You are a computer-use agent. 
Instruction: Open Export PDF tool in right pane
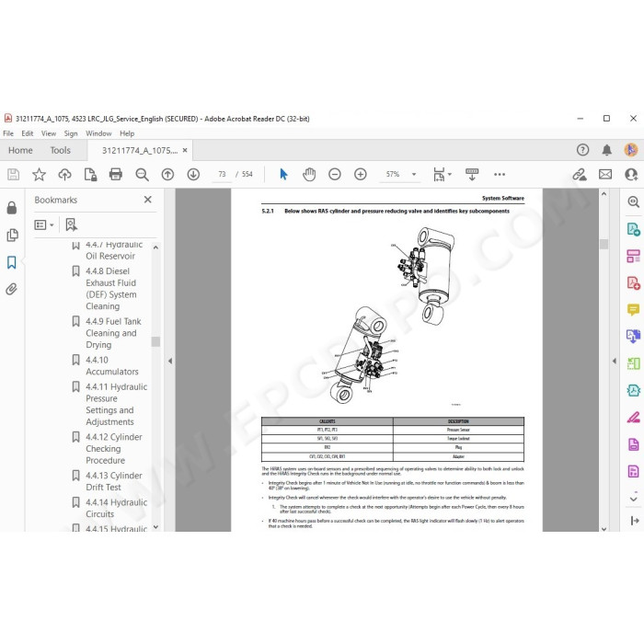coord(633,229)
